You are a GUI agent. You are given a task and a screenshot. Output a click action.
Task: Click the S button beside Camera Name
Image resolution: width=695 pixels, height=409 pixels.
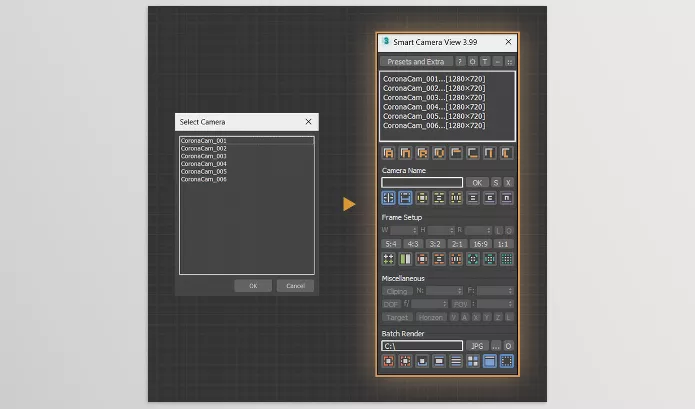496,183
